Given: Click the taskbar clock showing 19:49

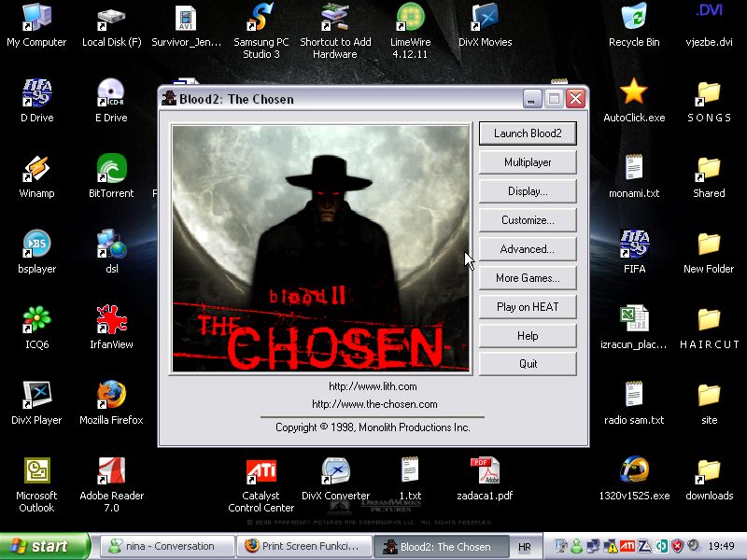Looking at the screenshot, I should 721,546.
